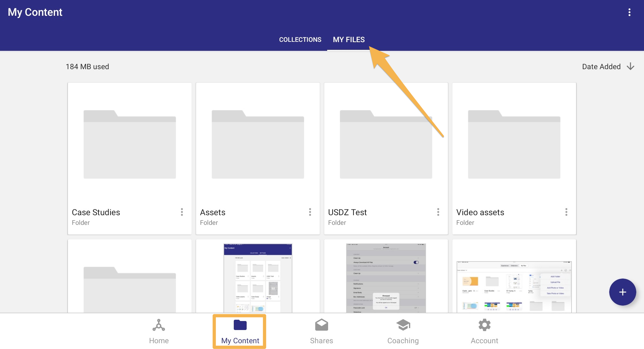Open the Add Folder menu screenshot thumbnail
This screenshot has height=349, width=644.
click(x=514, y=287)
